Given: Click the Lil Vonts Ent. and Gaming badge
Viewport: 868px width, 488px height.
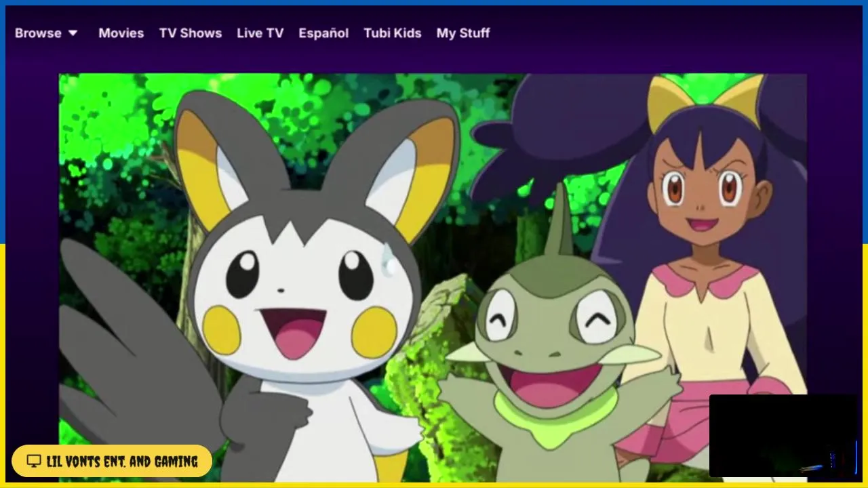Looking at the screenshot, I should click(x=112, y=461).
